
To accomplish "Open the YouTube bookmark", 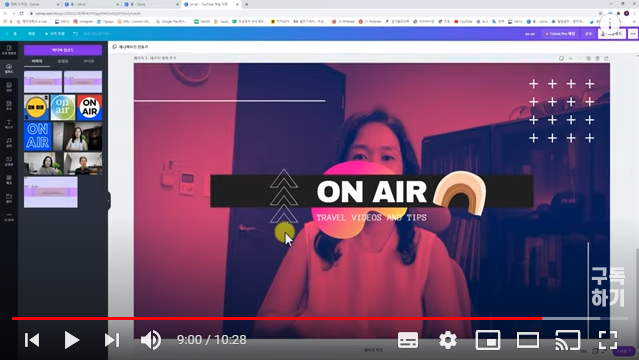I will pos(463,21).
